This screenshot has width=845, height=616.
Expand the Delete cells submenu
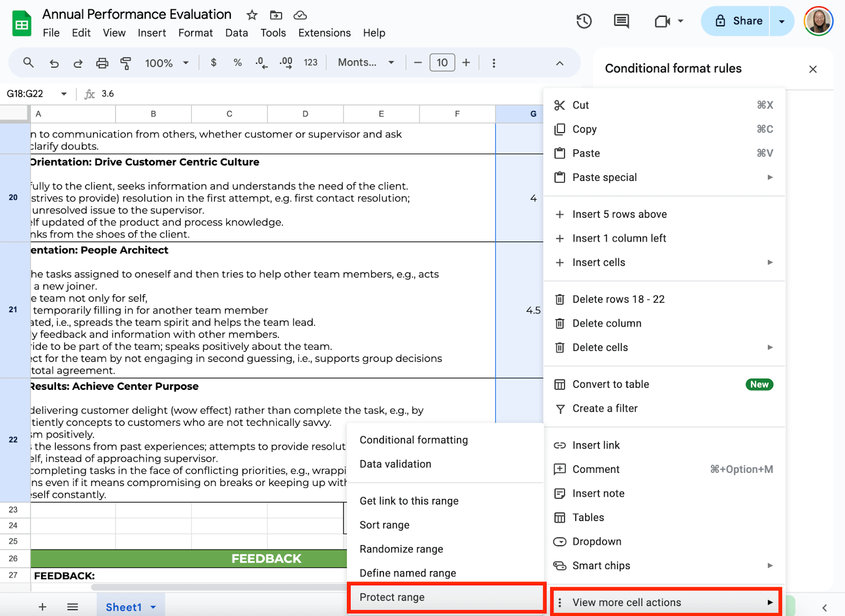(770, 348)
